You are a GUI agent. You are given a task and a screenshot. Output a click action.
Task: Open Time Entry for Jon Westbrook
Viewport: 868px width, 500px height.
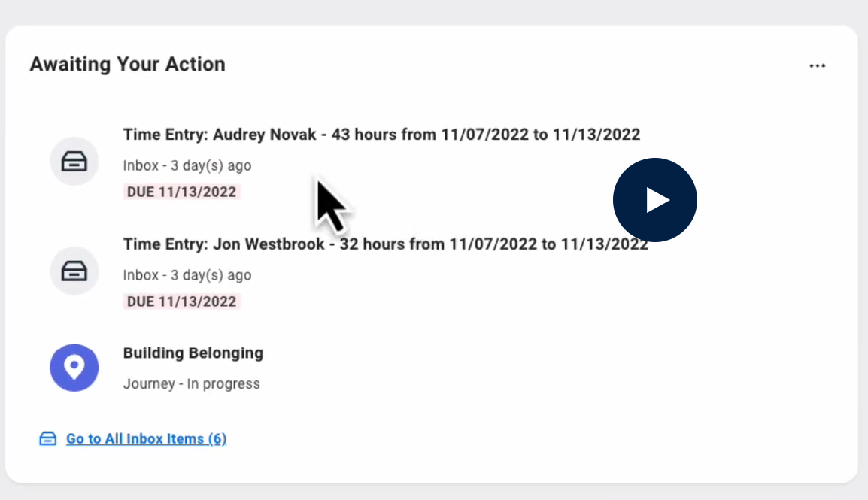pyautogui.click(x=385, y=244)
